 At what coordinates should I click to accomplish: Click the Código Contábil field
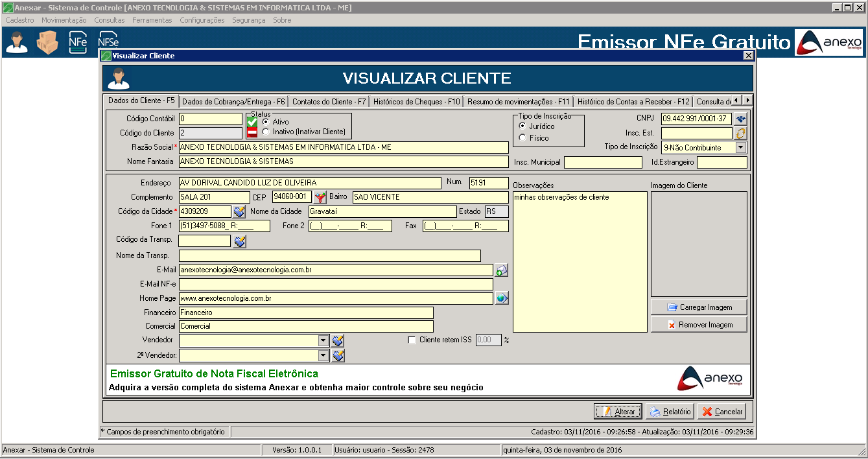[x=211, y=119]
